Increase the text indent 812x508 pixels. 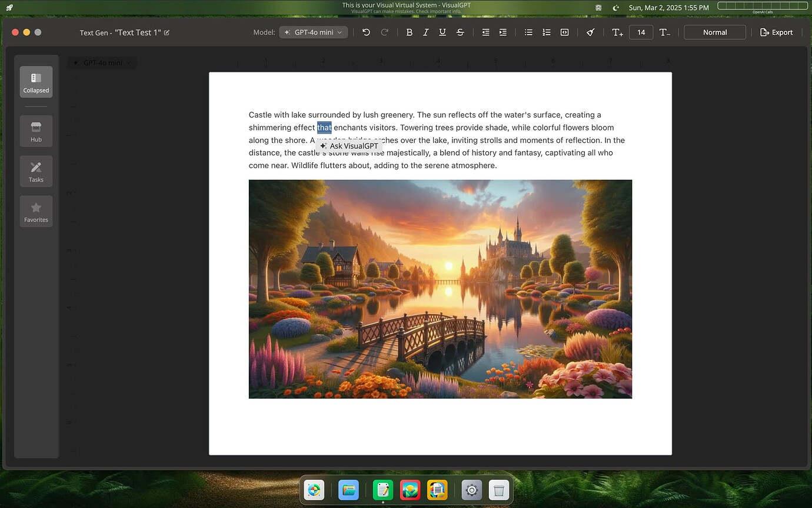(503, 32)
